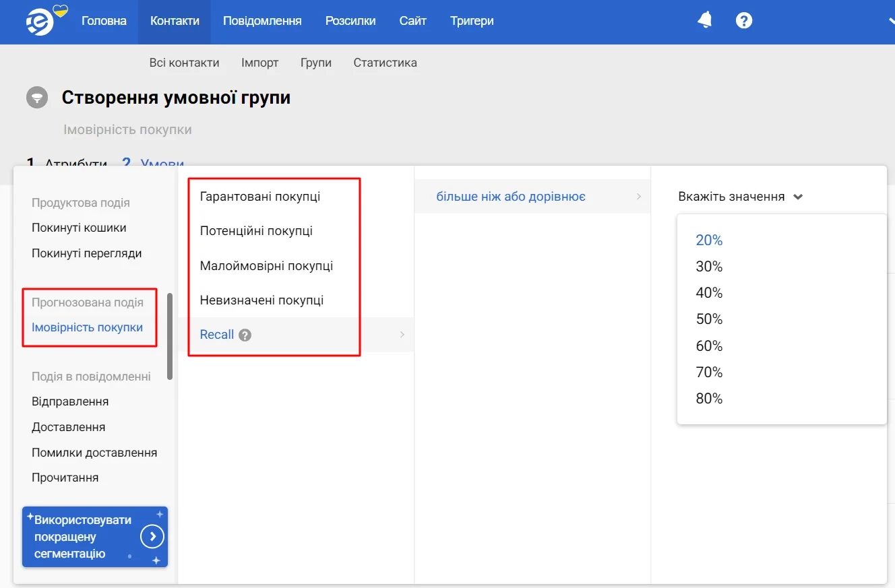
Task: Select Доставлення event
Action: [68, 427]
